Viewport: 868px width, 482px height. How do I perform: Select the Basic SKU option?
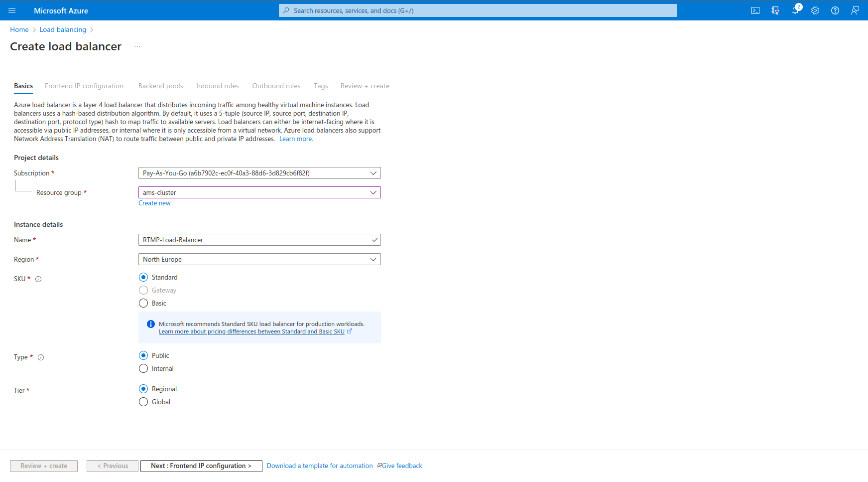(x=143, y=303)
